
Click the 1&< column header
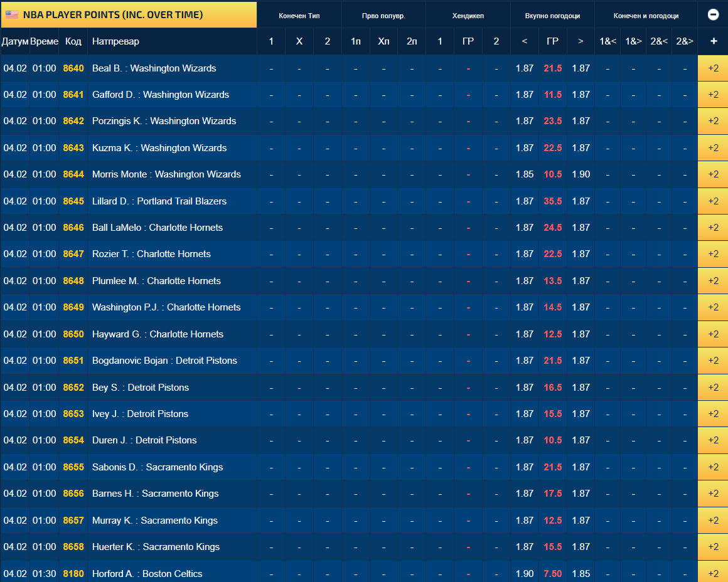(x=608, y=41)
